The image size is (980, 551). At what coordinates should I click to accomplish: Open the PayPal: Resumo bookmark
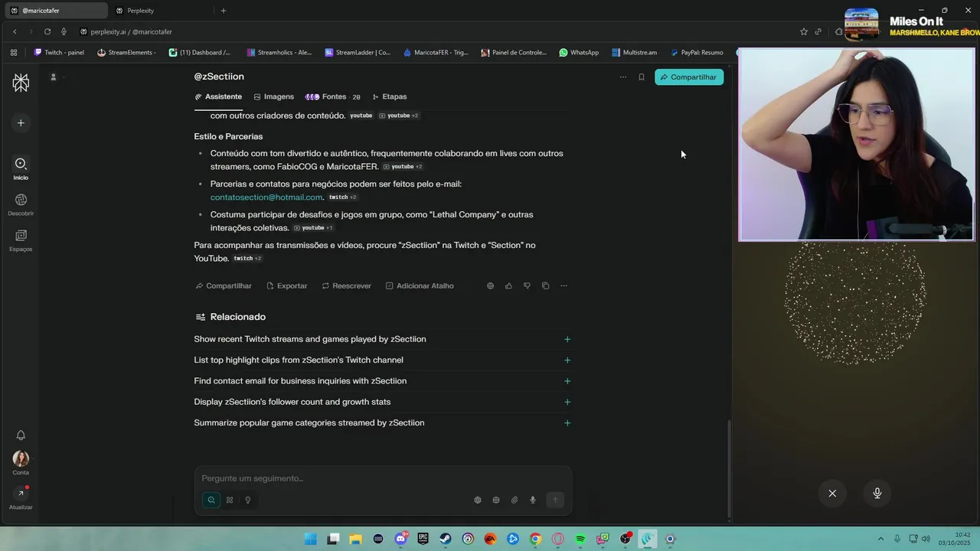click(697, 53)
